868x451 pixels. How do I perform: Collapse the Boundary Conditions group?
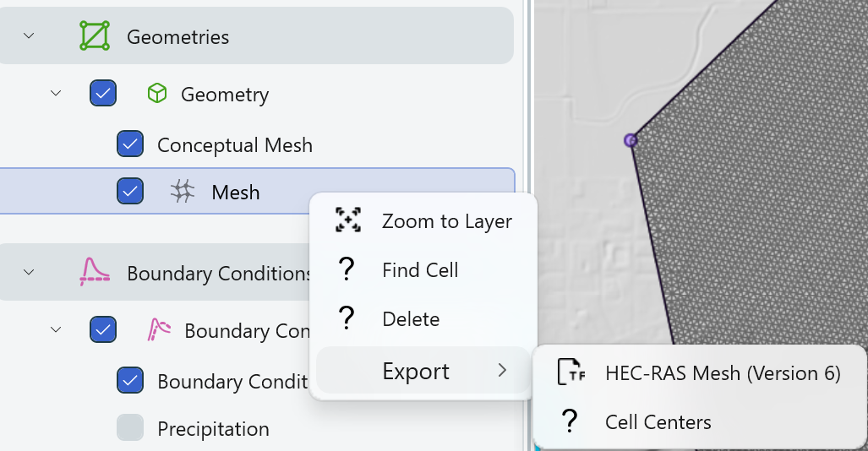coord(30,273)
